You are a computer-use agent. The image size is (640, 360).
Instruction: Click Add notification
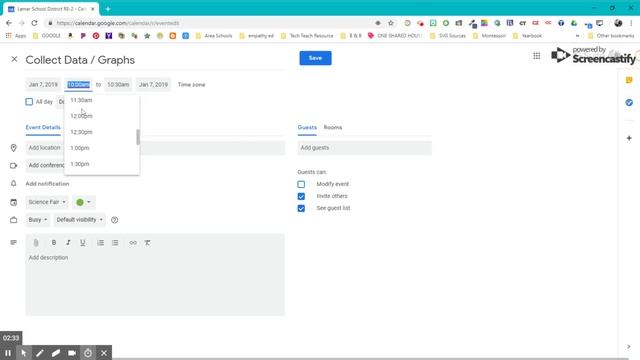click(47, 184)
